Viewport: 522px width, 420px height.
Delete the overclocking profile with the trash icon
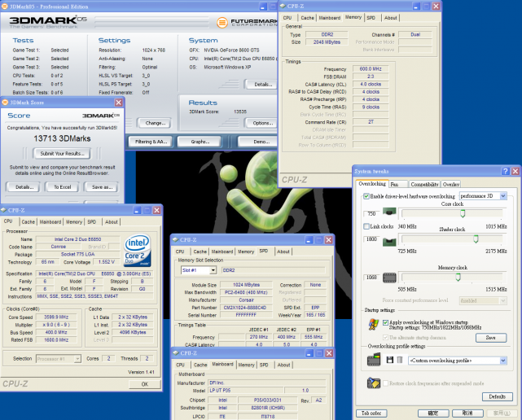(x=400, y=360)
